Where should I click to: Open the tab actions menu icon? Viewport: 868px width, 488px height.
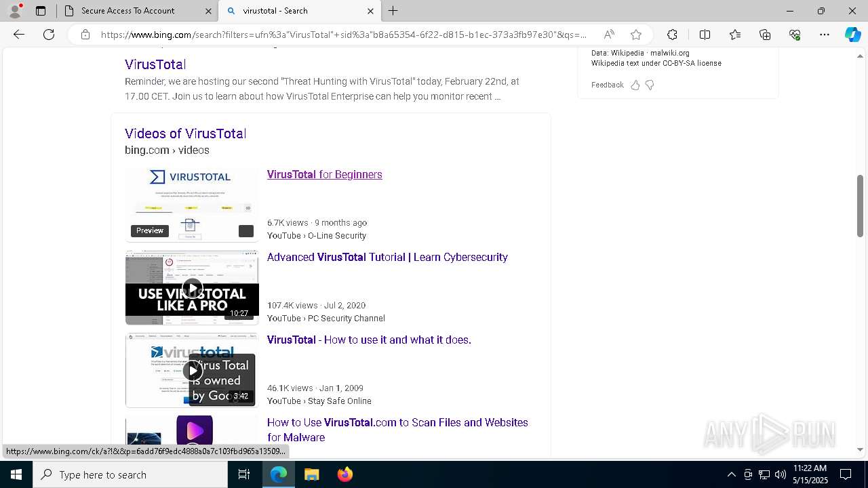[41, 11]
